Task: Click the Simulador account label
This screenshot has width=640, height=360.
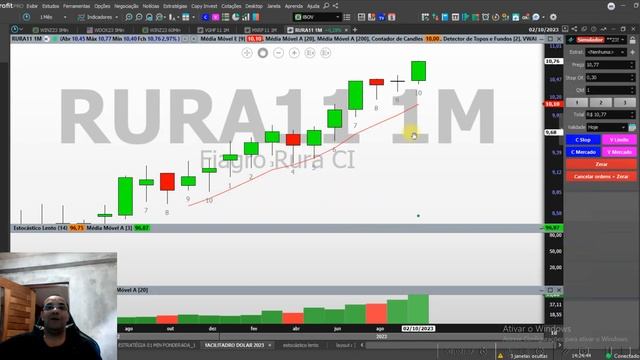Action: (590, 40)
